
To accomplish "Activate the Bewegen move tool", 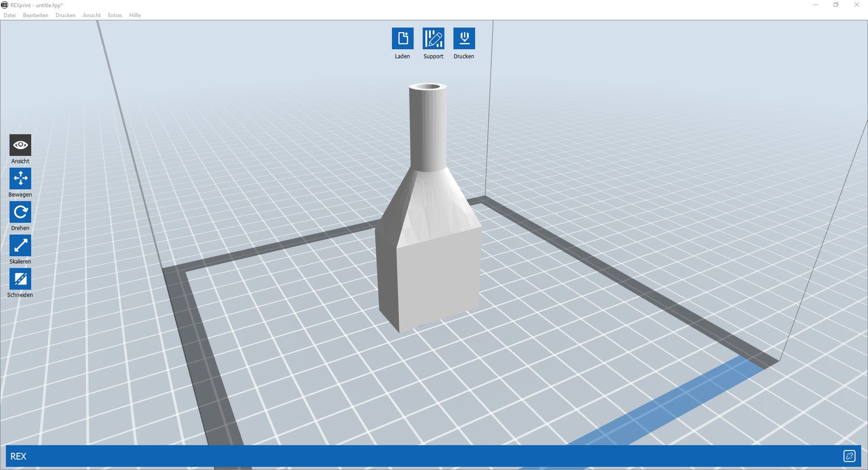I will pos(20,179).
